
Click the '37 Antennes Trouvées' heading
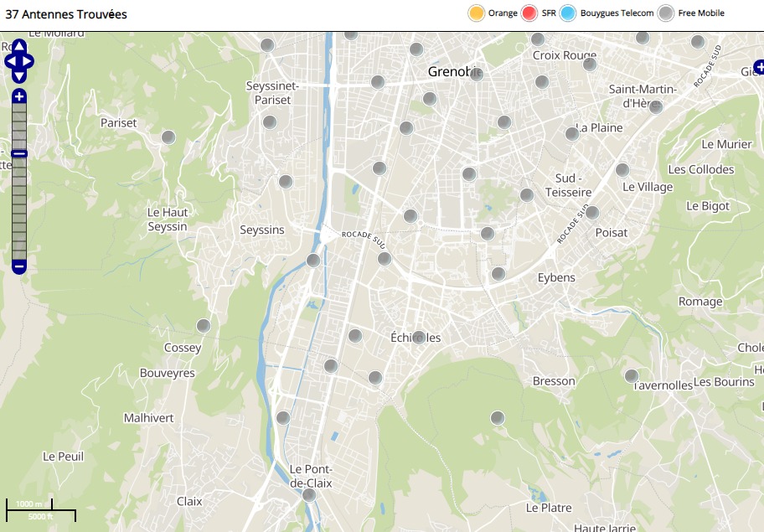click(x=67, y=14)
